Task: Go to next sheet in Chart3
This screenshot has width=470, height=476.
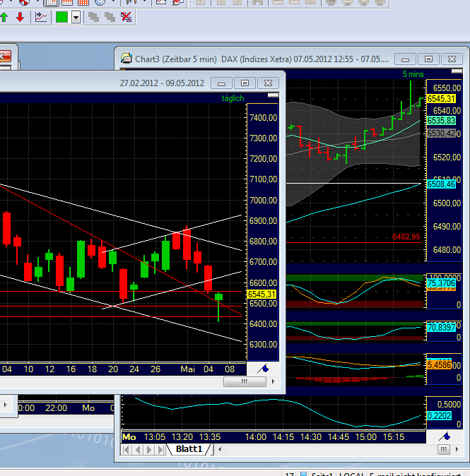Action: pyautogui.click(x=149, y=449)
